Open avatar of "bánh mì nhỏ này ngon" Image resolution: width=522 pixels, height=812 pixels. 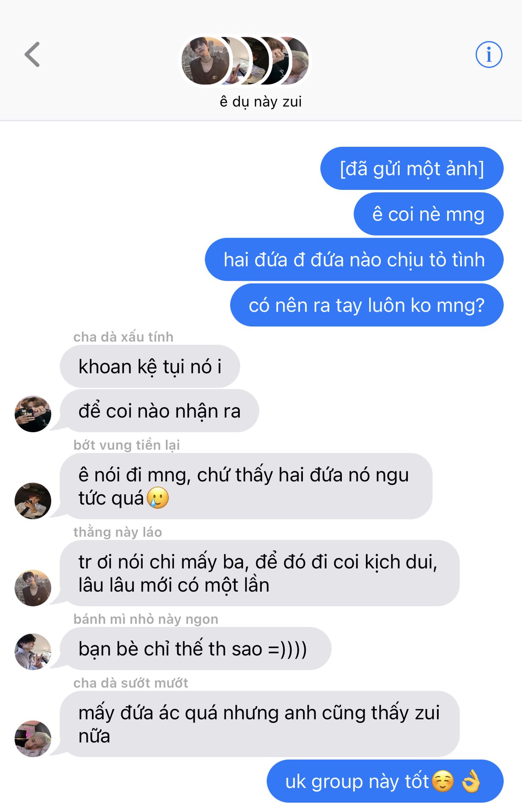click(33, 652)
